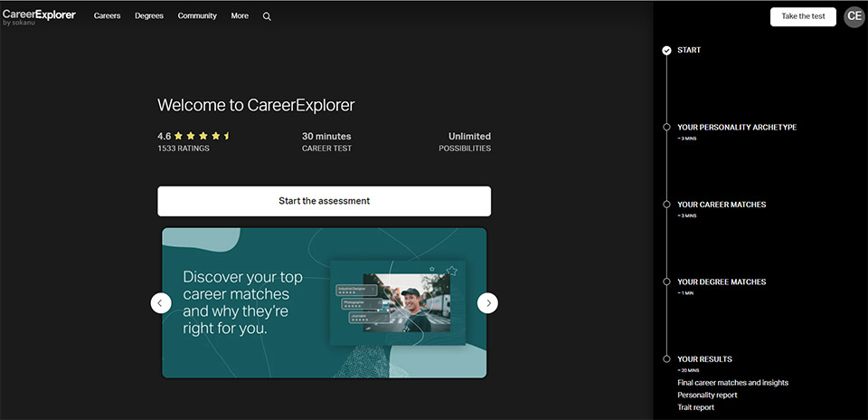Click Final career matches and insights

[x=733, y=383]
